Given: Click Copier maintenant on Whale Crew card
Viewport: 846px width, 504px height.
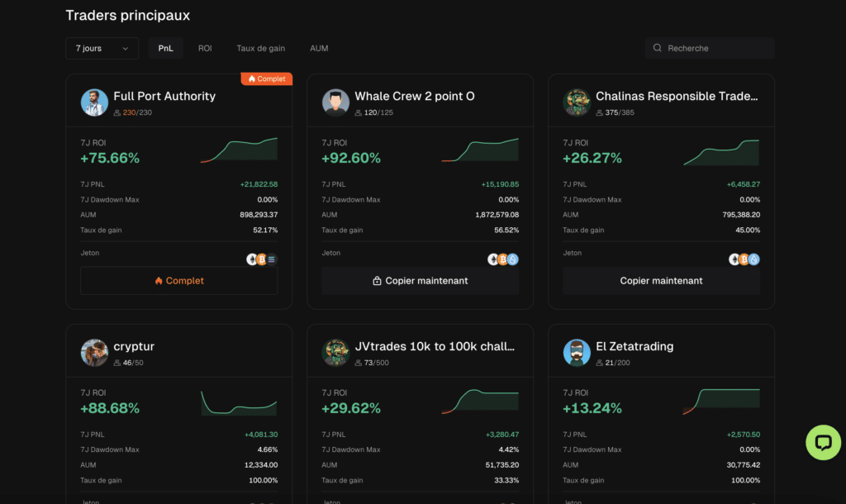Looking at the screenshot, I should pos(421,281).
